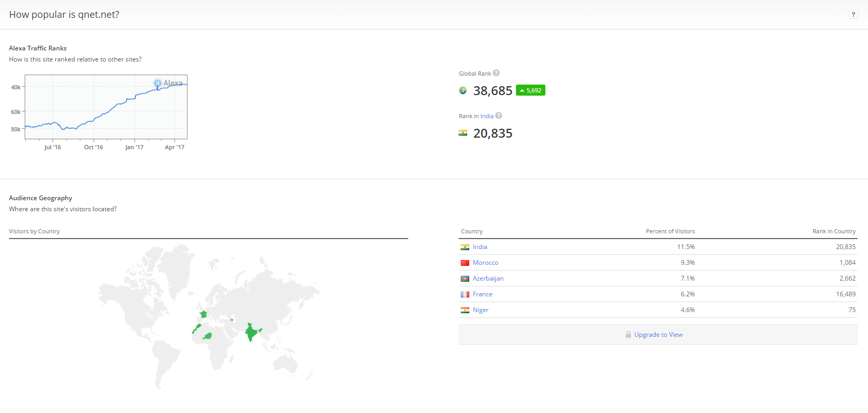Click the Jan '17 axis label
The width and height of the screenshot is (868, 413).
(x=134, y=147)
